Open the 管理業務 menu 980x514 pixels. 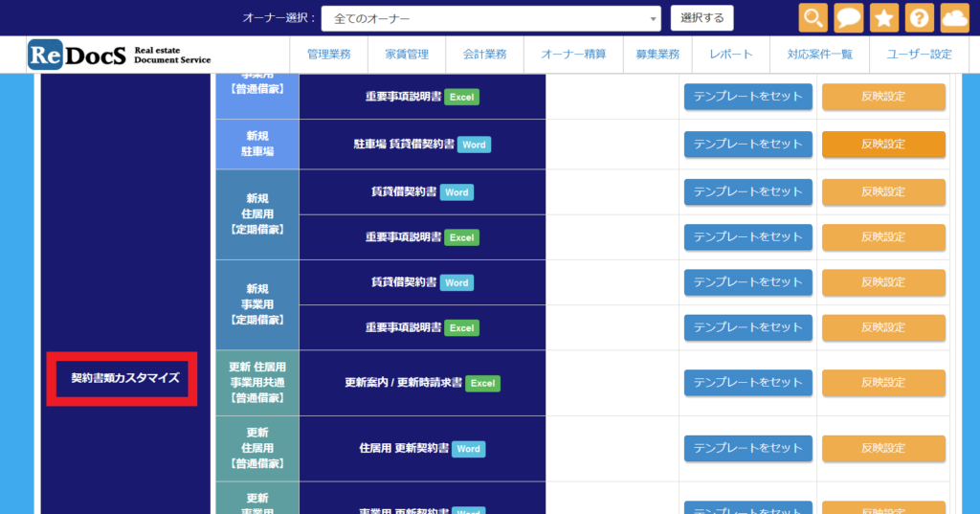coord(329,55)
